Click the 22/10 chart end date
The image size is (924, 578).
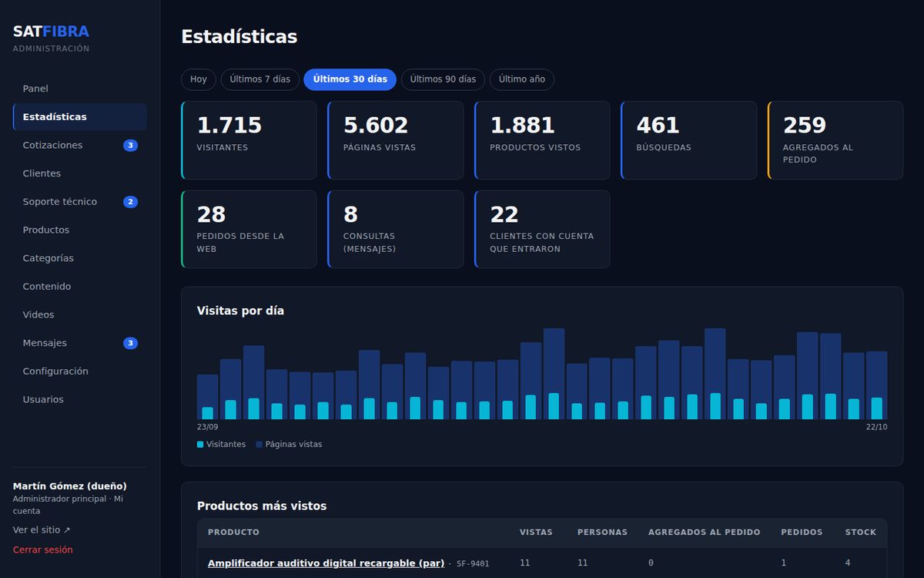pos(876,427)
